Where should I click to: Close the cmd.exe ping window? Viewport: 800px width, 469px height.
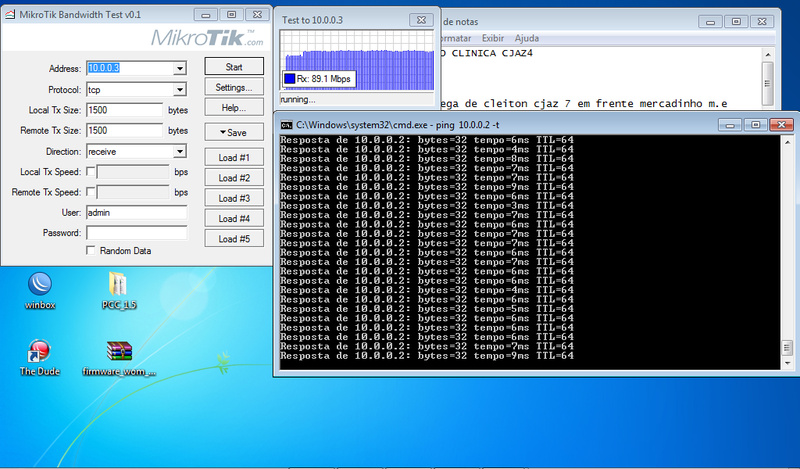[781, 125]
